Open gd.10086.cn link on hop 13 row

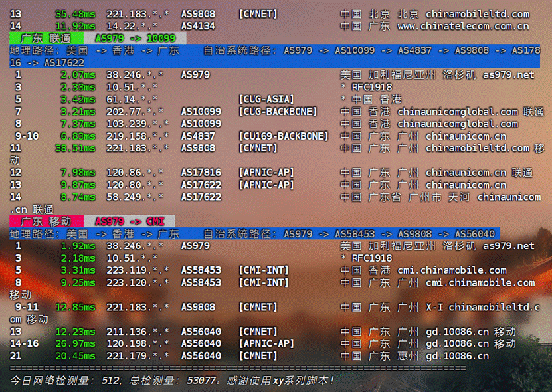457,332
